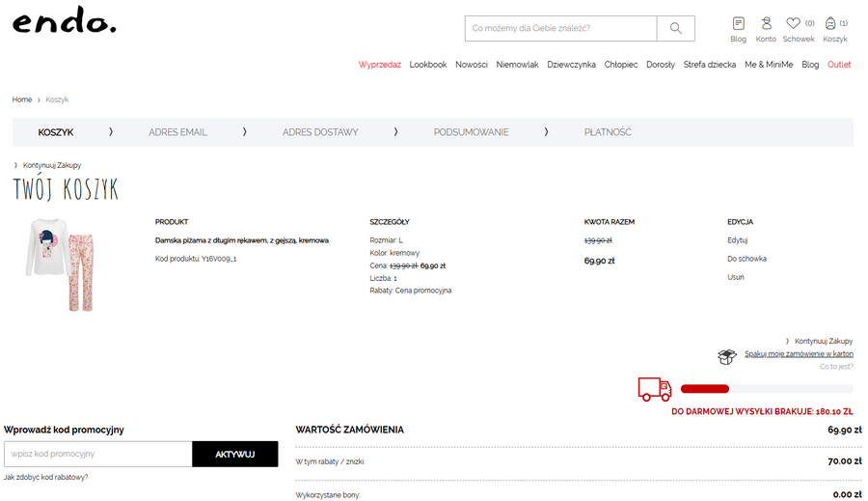Click the red delivery truck icon
The image size is (868, 501).
point(655,389)
